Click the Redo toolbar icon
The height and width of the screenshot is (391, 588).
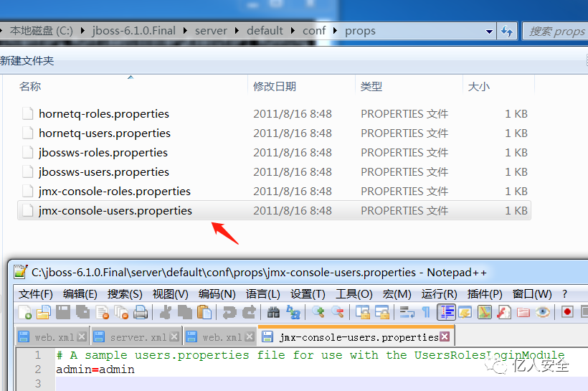click(249, 312)
